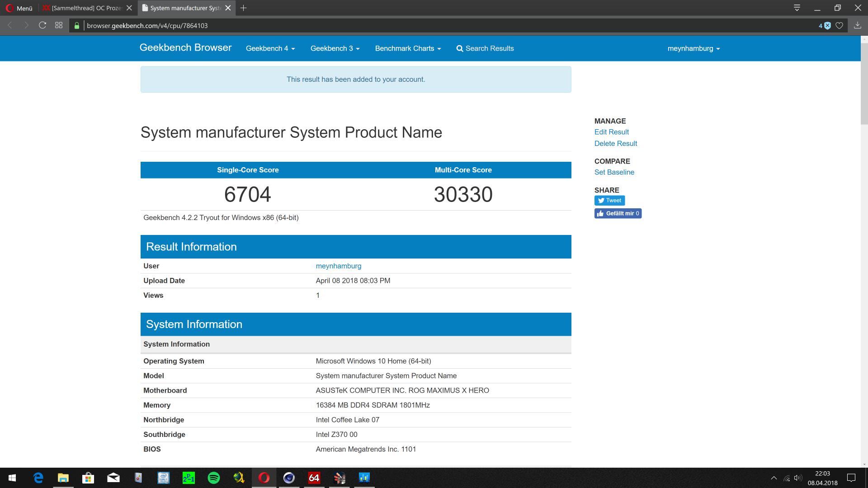Launch Microsoft Edge from the taskbar
The image size is (868, 488).
[x=38, y=478]
